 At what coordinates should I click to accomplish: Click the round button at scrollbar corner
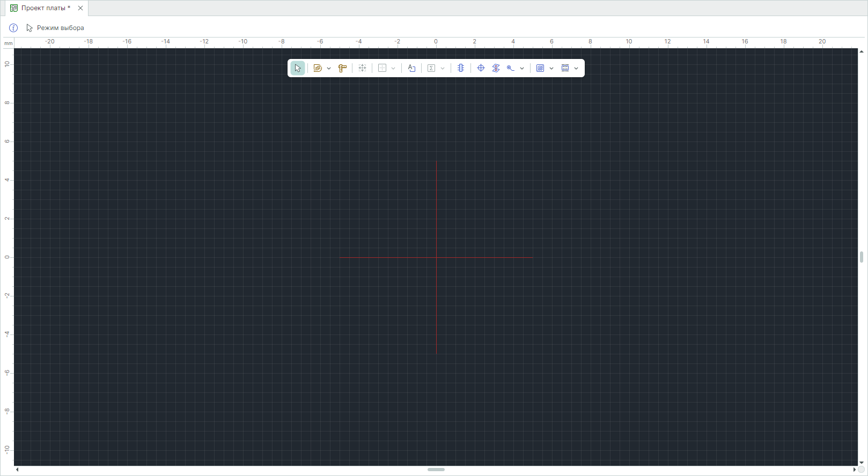coord(862,470)
